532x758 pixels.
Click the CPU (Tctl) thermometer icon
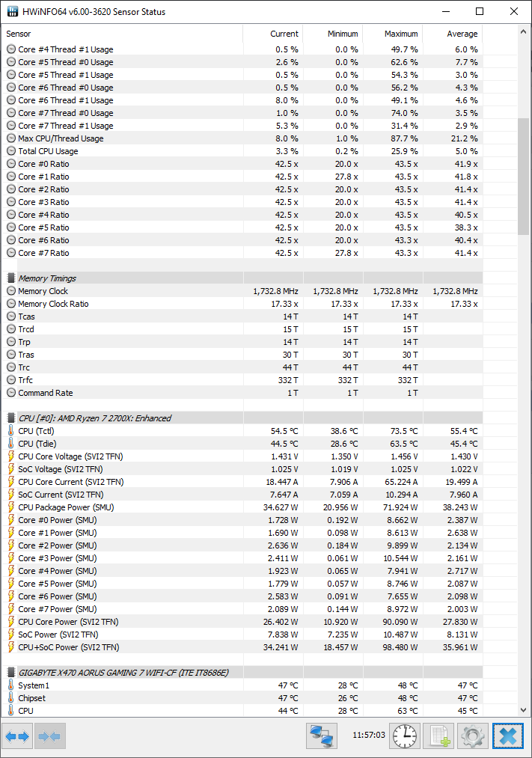pos(11,431)
